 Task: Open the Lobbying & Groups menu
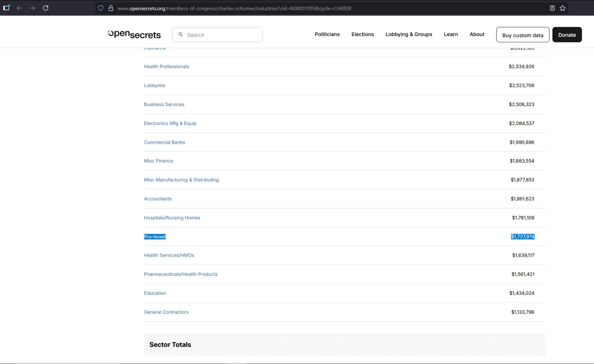click(409, 34)
